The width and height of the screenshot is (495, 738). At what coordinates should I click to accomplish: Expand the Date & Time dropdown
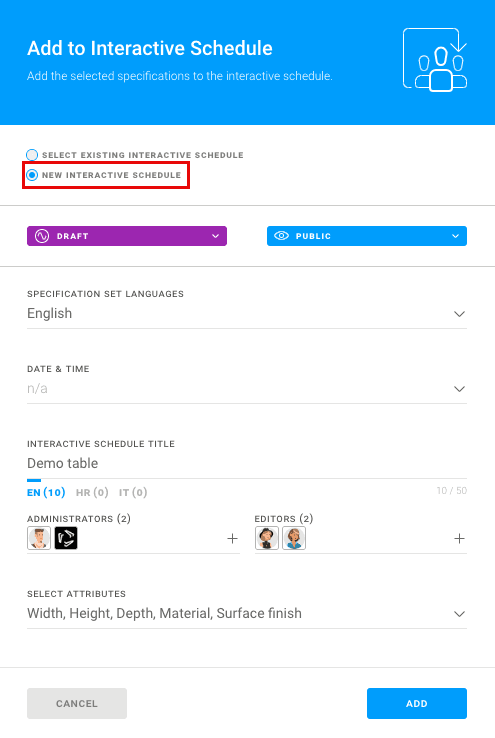tap(247, 389)
